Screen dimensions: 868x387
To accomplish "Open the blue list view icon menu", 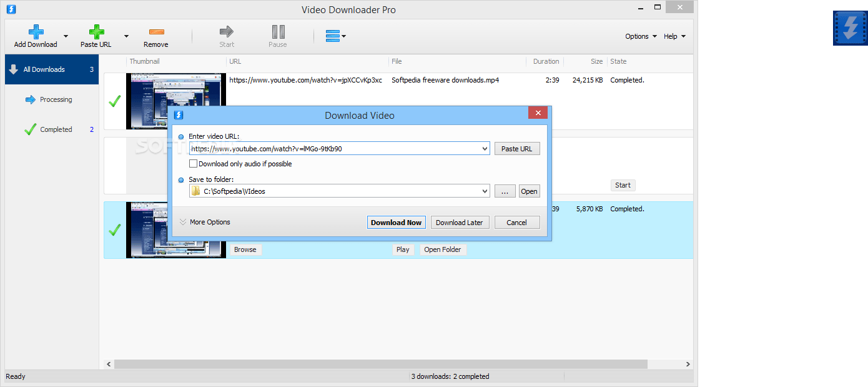I will point(333,36).
